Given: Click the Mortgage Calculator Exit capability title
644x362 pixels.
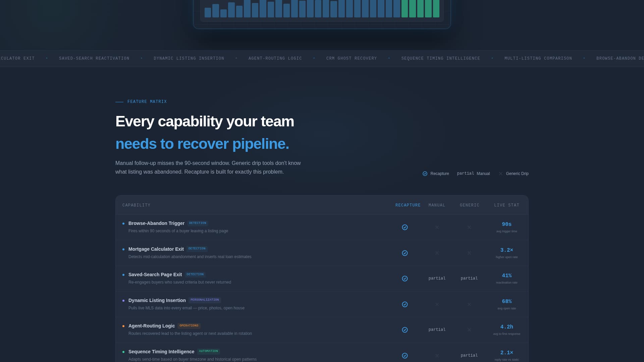Looking at the screenshot, I should pos(156,249).
